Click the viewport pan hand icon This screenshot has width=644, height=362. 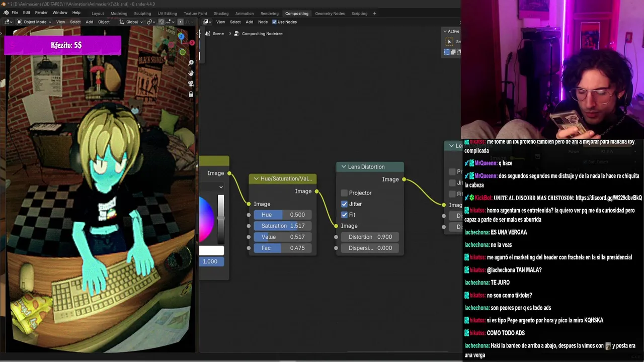click(191, 73)
